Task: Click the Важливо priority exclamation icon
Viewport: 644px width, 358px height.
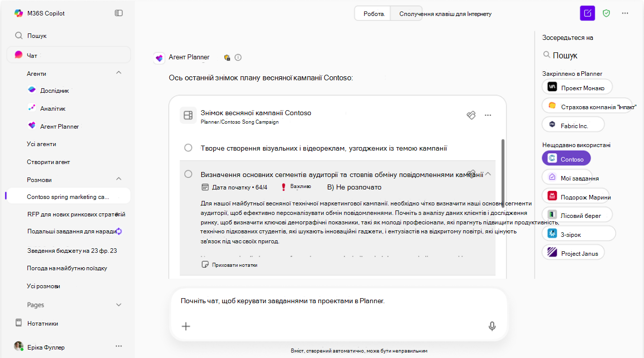Action: [x=283, y=187]
